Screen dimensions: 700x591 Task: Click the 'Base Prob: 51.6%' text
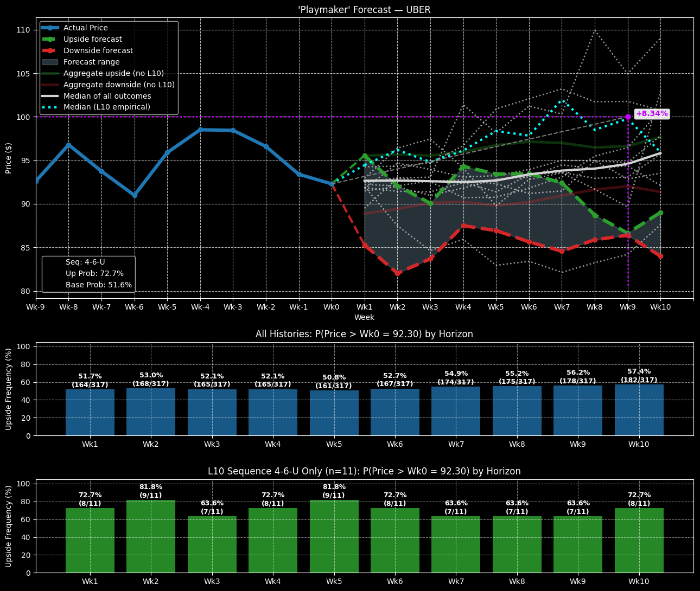tap(99, 285)
